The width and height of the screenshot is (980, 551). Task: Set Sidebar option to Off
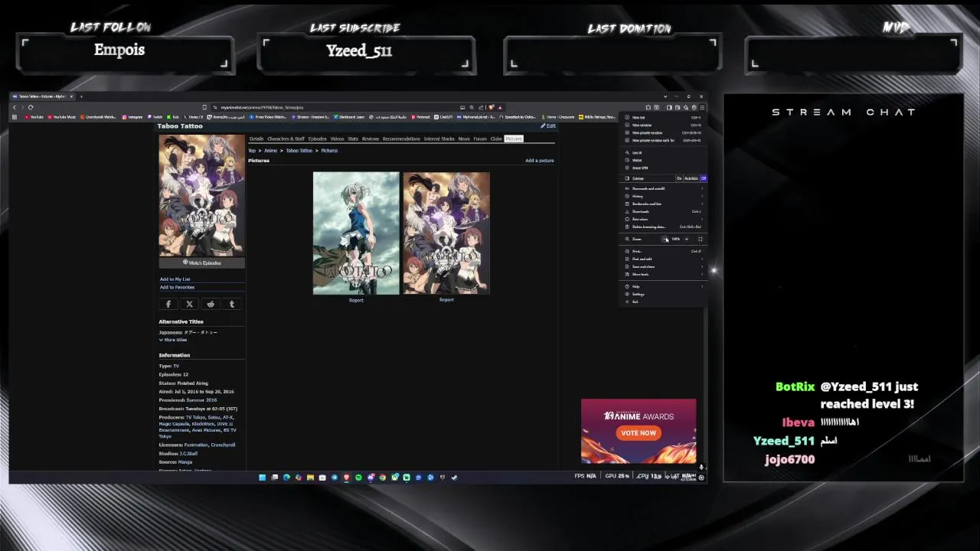pyautogui.click(x=704, y=178)
